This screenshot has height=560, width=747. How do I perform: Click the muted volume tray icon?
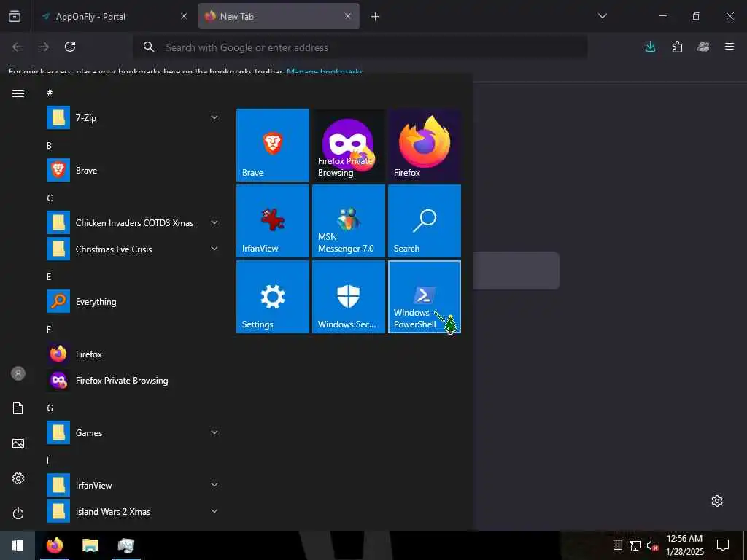pos(652,545)
